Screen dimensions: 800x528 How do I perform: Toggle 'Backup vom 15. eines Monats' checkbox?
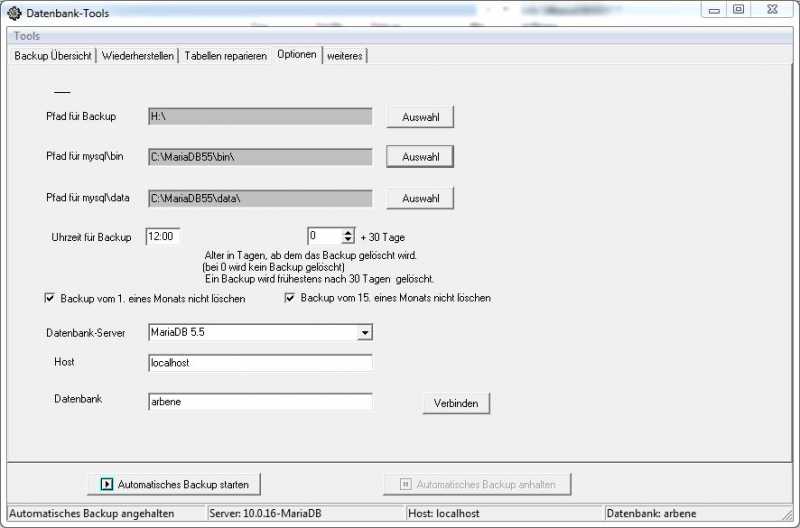pyautogui.click(x=291, y=298)
